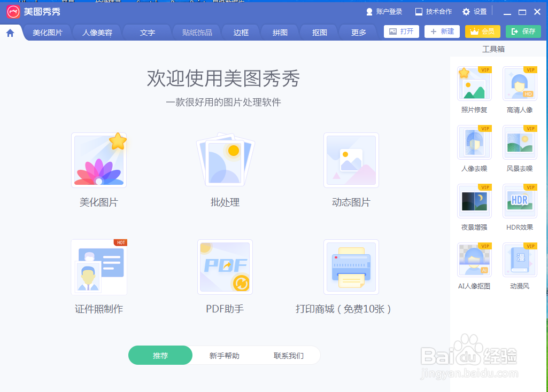Switch to the 美化图片 tab
Screen dimensions: 548x392
[x=48, y=33]
